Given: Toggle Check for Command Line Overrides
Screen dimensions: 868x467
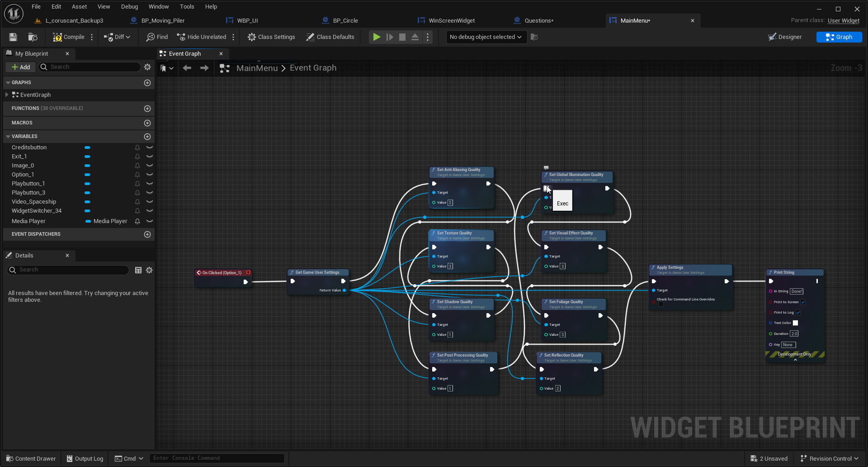Looking at the screenshot, I should tap(661, 305).
